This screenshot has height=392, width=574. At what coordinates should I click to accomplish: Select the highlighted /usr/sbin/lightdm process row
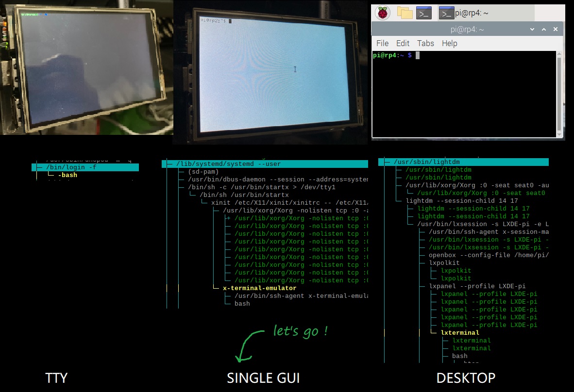coord(464,162)
